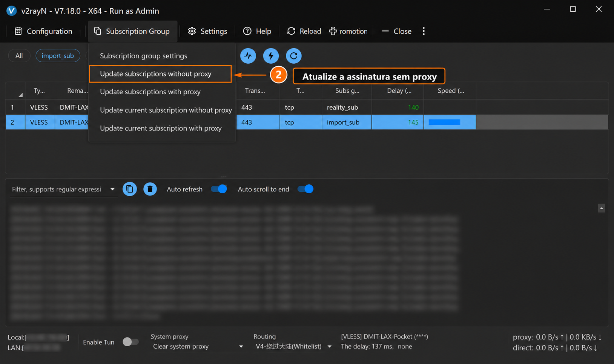The height and width of the screenshot is (364, 614).
Task: Sort by the Trans... column header
Action: point(258,91)
